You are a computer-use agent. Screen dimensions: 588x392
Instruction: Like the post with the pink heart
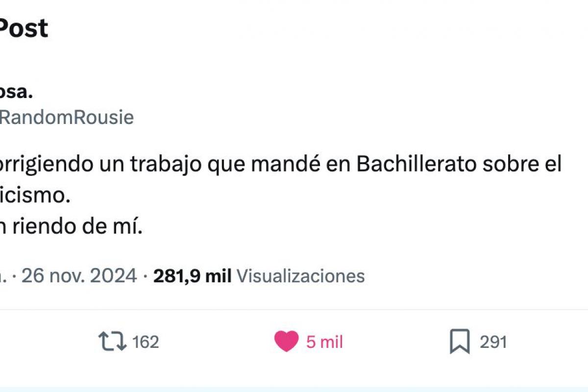point(286,342)
